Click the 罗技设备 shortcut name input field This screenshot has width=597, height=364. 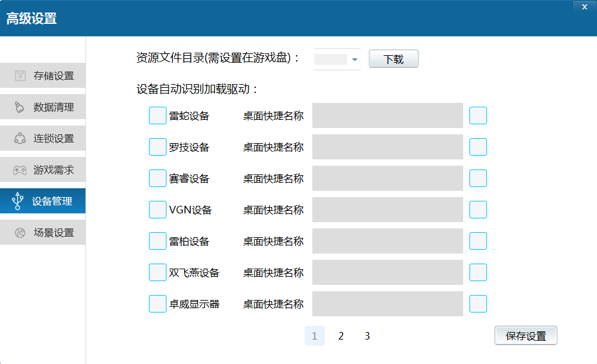click(387, 147)
